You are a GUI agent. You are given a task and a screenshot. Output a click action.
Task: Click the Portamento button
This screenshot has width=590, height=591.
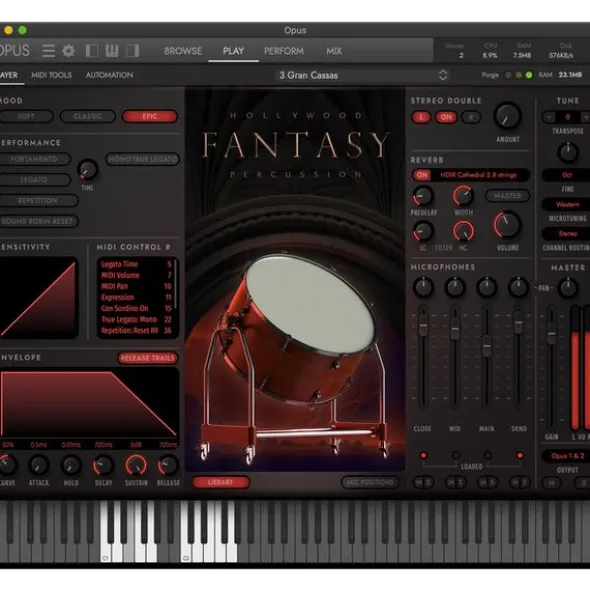click(34, 159)
